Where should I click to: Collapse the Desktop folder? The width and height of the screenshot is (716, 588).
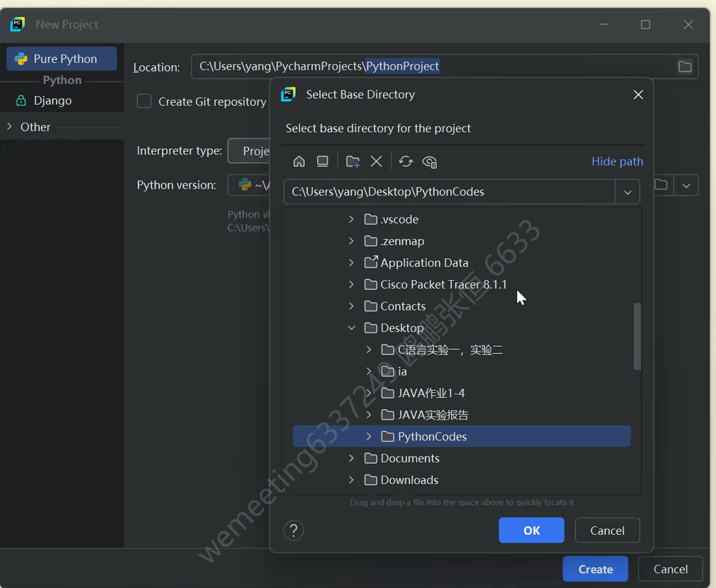(x=352, y=328)
